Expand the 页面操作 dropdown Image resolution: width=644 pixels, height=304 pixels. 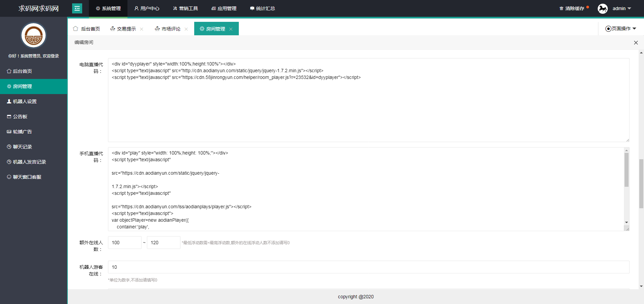621,29
